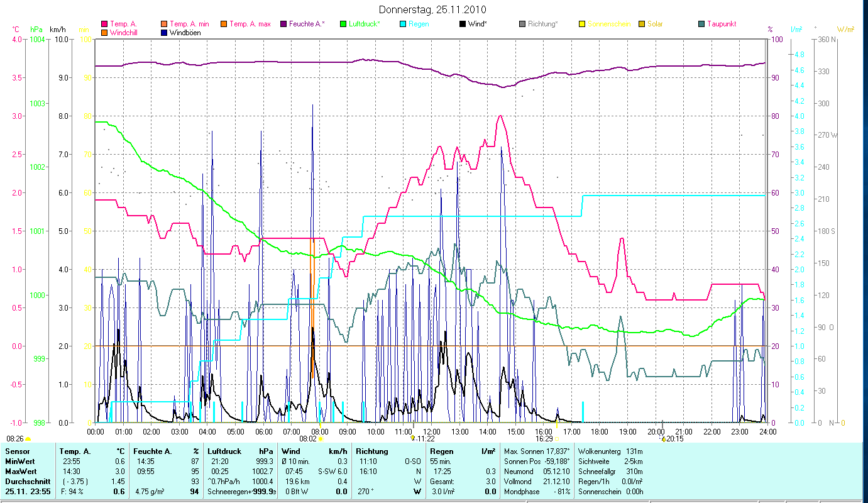The width and height of the screenshot is (868, 503).
Task: Click the Gesamt: rain total label
Action: pyautogui.click(x=442, y=482)
